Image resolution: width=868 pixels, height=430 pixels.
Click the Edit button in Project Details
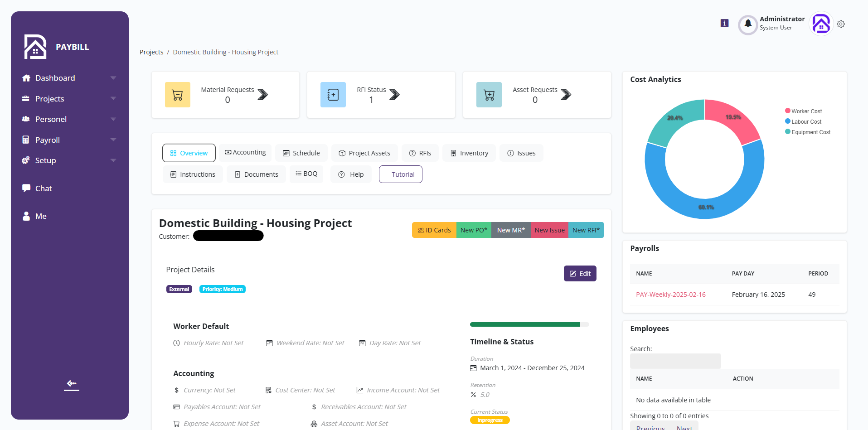click(580, 273)
